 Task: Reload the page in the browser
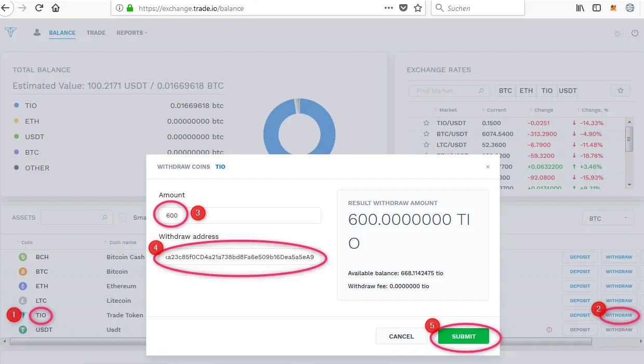(39, 8)
